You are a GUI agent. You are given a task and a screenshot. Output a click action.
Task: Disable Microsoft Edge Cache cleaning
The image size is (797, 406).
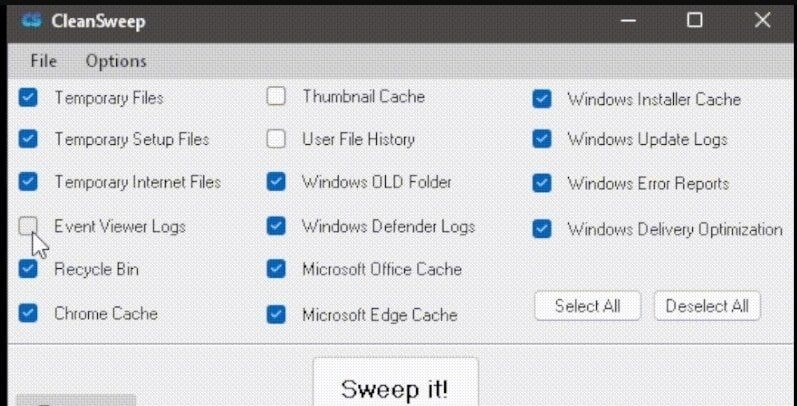point(276,315)
